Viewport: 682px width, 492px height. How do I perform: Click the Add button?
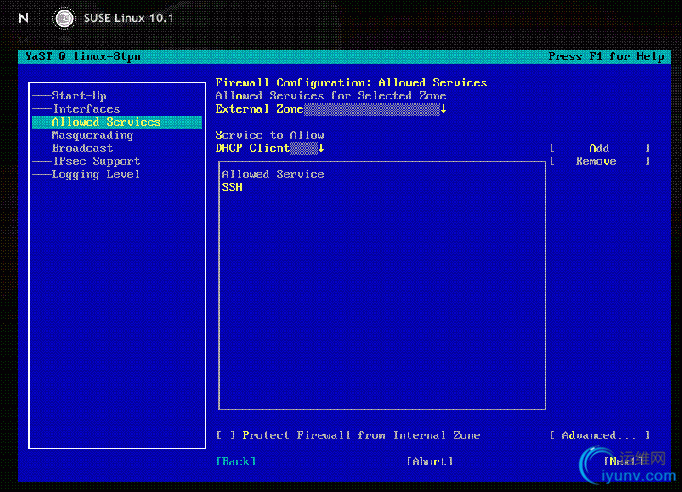tap(600, 148)
